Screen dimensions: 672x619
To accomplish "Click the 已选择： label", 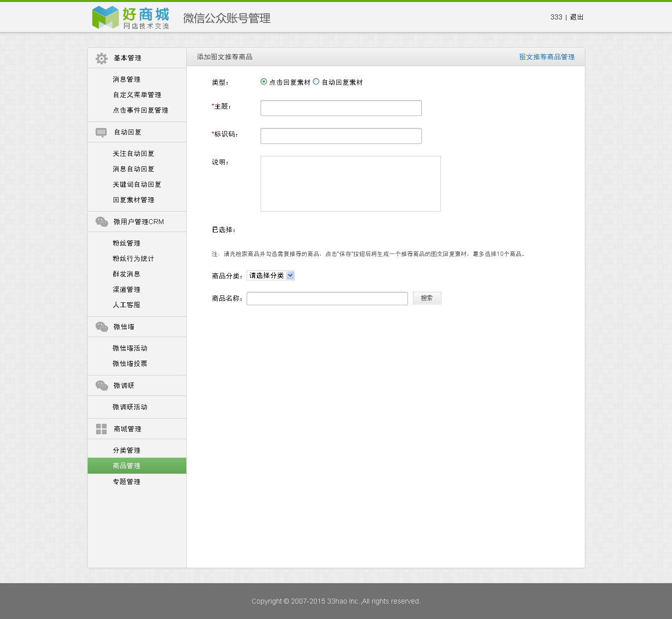I will [x=224, y=230].
